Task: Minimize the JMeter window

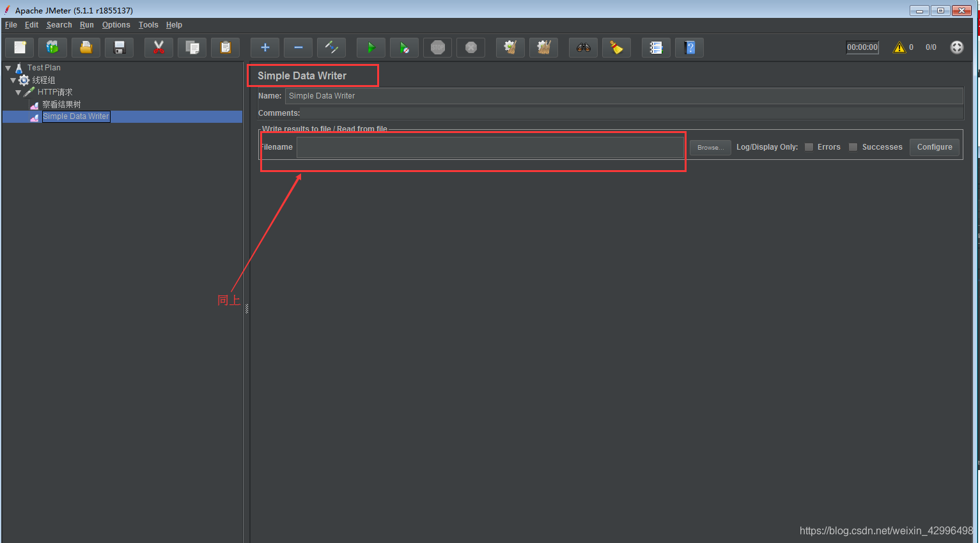Action: click(919, 10)
